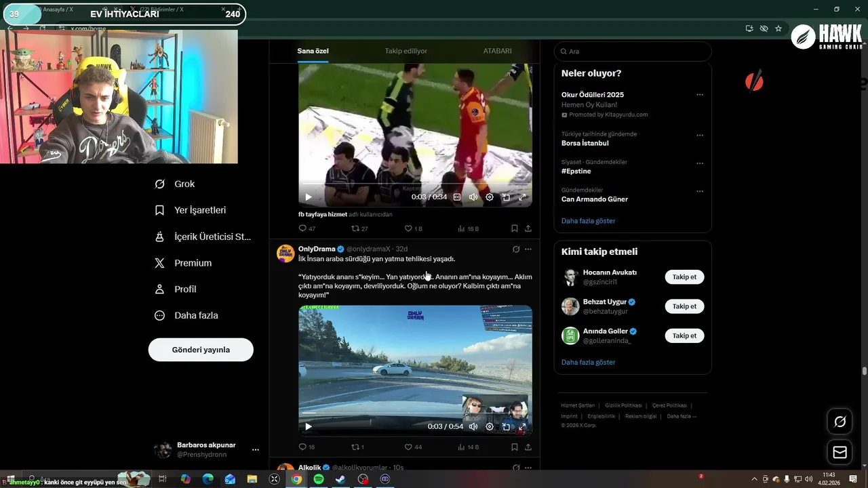Viewport: 868px width, 488px height.
Task: Click the Gönderi yayınla button
Action: pyautogui.click(x=201, y=350)
